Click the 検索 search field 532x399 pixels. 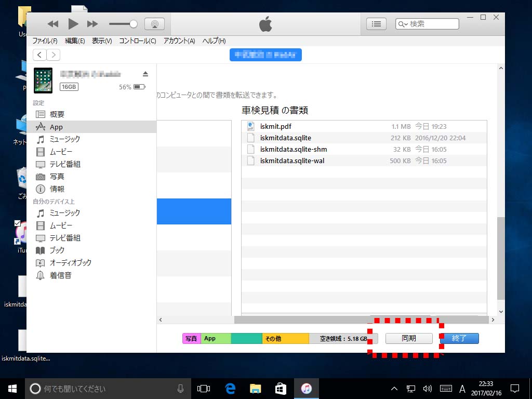click(432, 24)
